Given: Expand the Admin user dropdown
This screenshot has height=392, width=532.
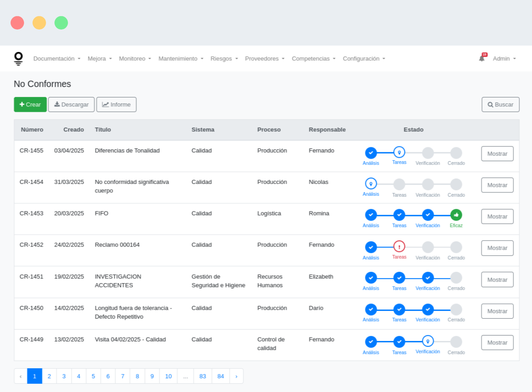Looking at the screenshot, I should (504, 59).
